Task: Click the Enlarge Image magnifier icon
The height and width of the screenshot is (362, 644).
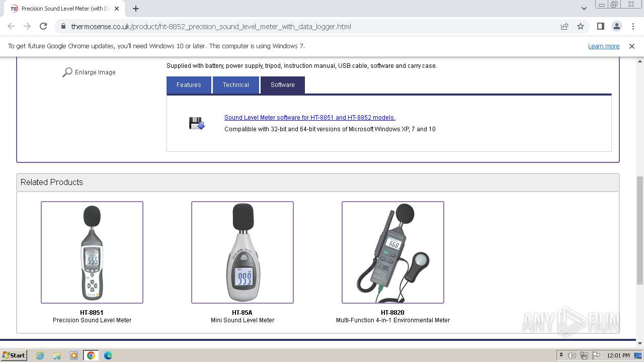Action: click(67, 72)
